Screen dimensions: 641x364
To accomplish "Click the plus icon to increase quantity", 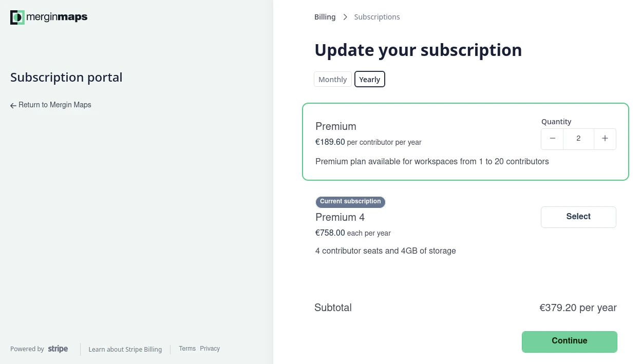I will 605,139.
